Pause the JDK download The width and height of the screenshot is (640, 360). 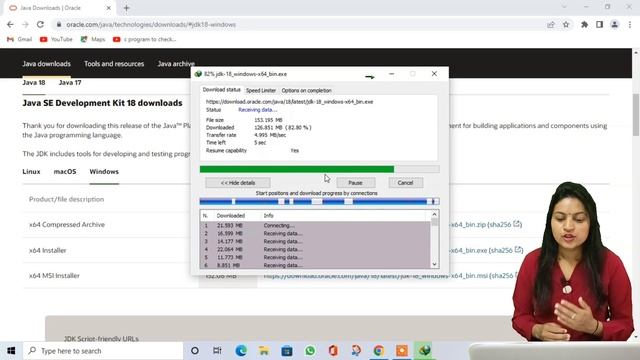tap(356, 183)
